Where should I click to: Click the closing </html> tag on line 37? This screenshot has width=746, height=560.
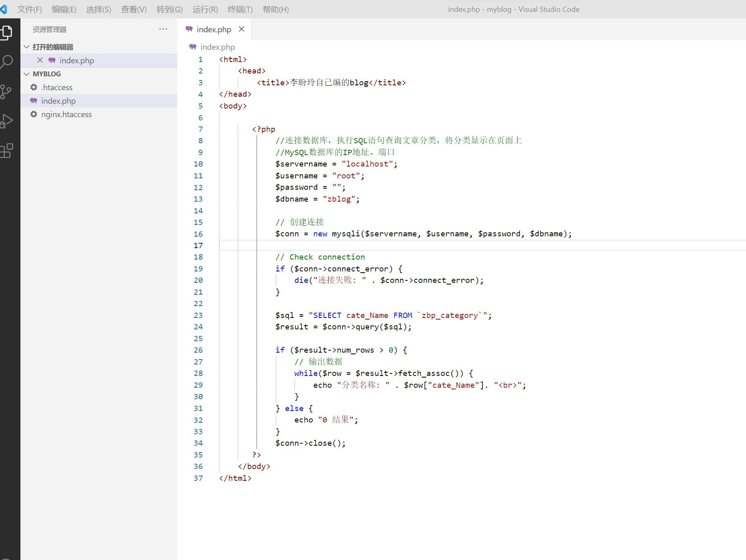tap(235, 478)
